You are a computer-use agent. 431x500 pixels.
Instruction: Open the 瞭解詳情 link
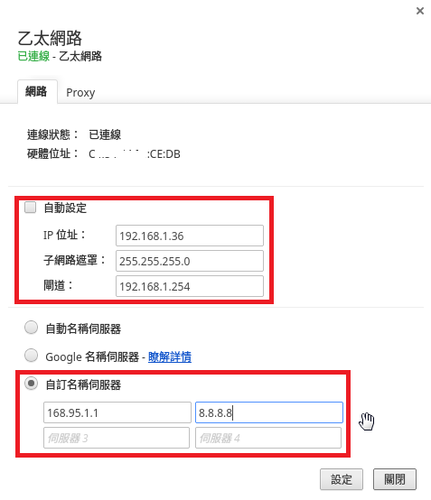click(x=170, y=357)
